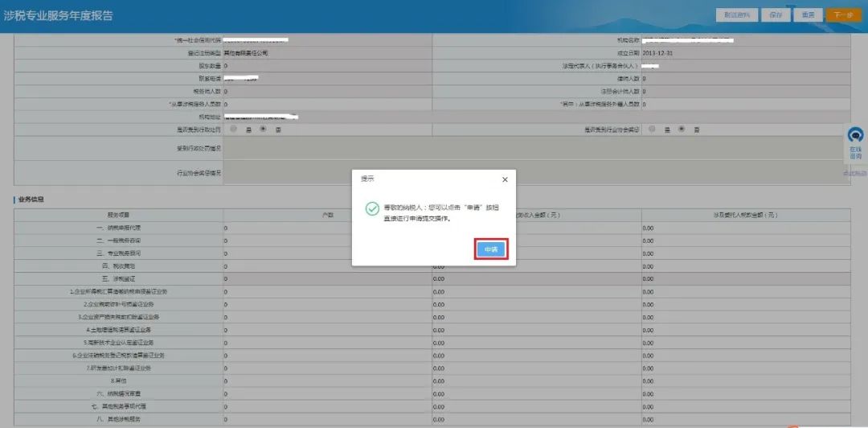Image resolution: width=868 pixels, height=428 pixels.
Task: Select 是 for 是否受到行政处罚
Action: [234, 130]
